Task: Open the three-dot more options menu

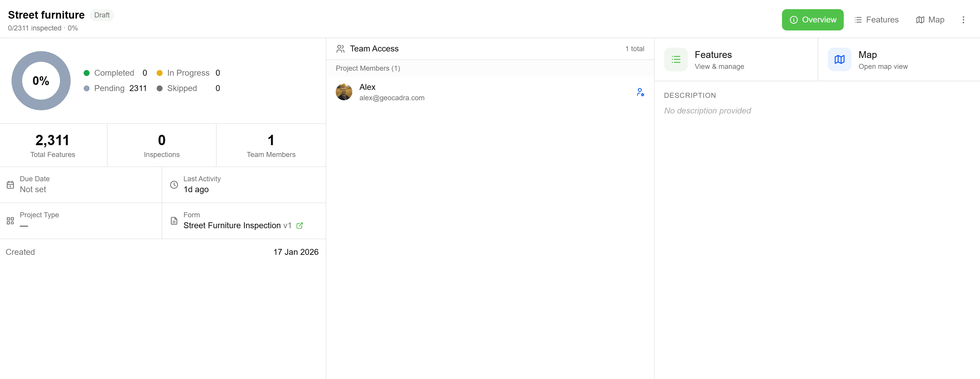Action: [963, 20]
